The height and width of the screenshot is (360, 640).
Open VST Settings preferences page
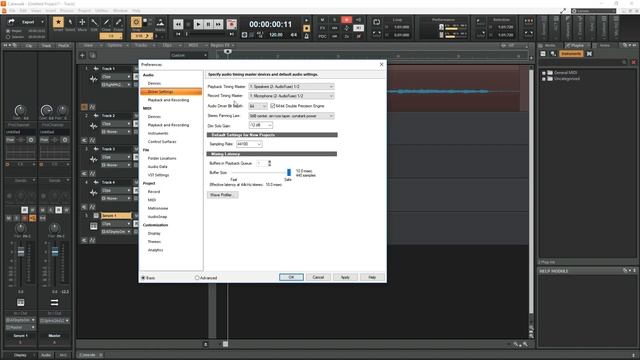158,175
